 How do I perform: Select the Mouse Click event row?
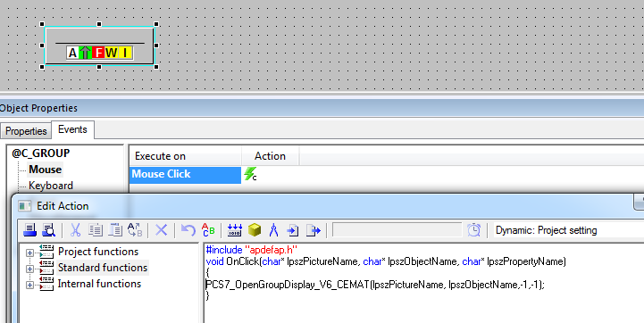185,174
